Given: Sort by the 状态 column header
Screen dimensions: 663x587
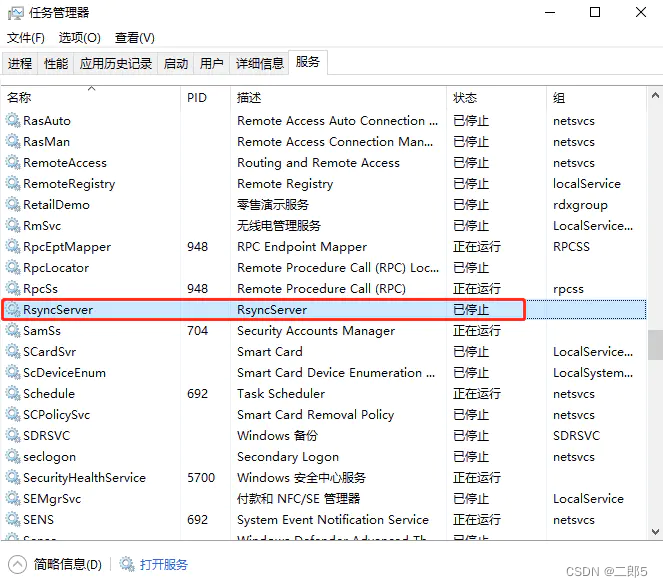Looking at the screenshot, I should tap(496, 98).
